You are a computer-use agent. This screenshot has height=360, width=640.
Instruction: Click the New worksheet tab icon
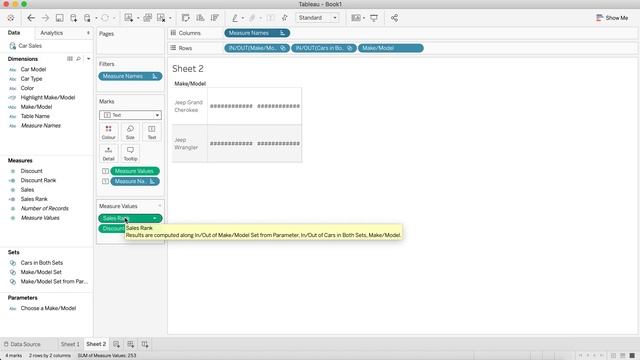pyautogui.click(x=116, y=344)
